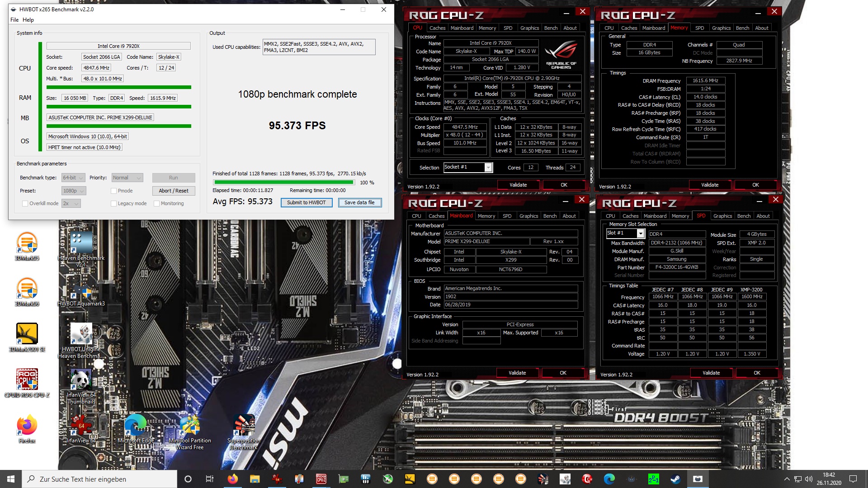Open IrfanView 64 Thumbnails desktop icon
868x488 pixels.
point(81,386)
